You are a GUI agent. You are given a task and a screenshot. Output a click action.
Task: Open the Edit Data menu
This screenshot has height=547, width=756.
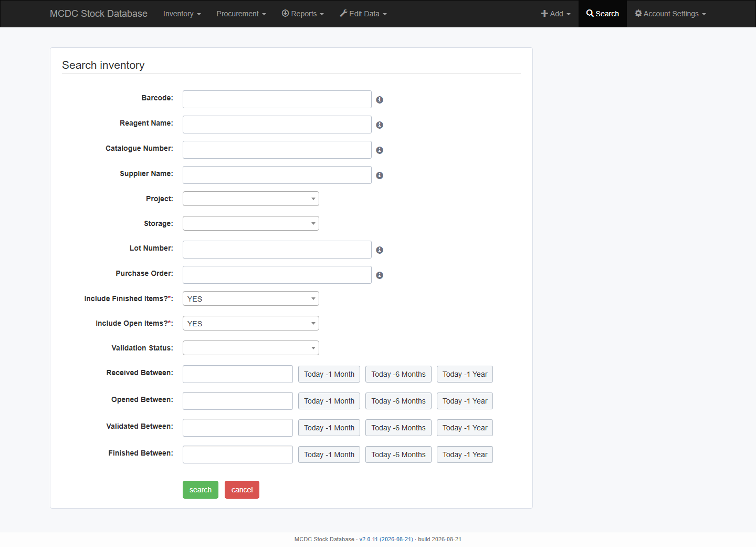pyautogui.click(x=363, y=14)
